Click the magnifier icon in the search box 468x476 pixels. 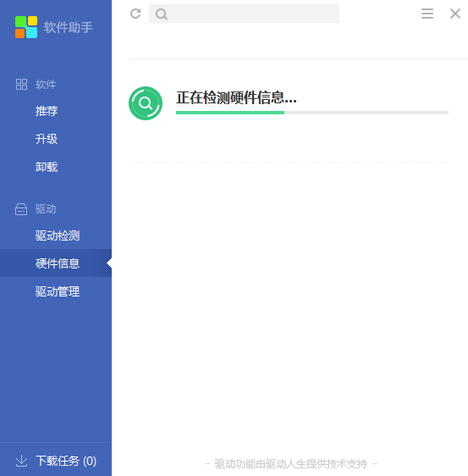coord(161,14)
